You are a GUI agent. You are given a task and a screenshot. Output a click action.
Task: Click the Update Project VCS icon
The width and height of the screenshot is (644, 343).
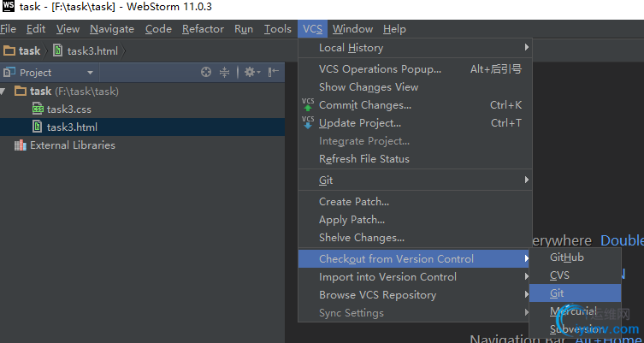(x=309, y=122)
